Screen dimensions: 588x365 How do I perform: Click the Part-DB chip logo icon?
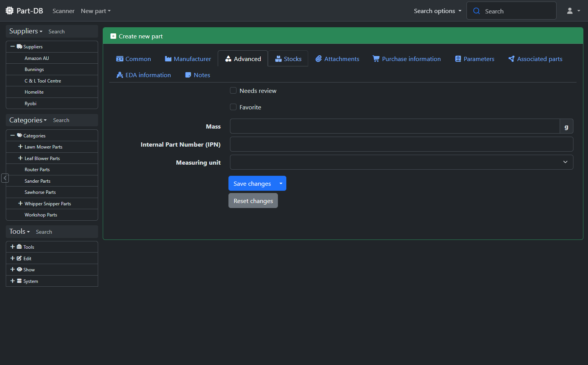(x=10, y=11)
